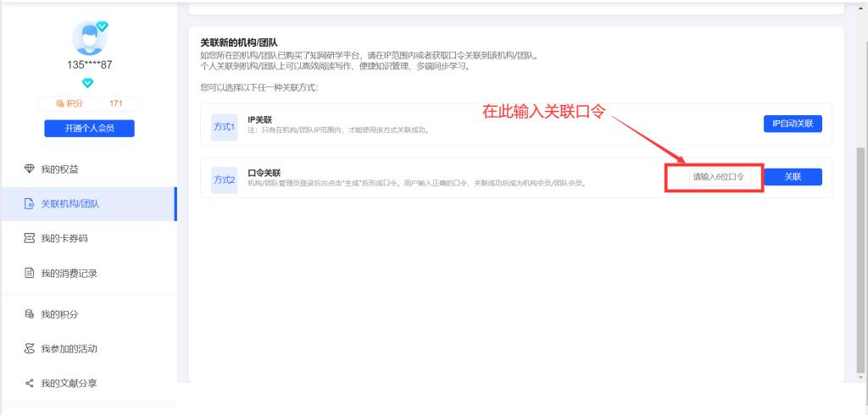
Task: Click the coins icon beside 我的积分
Action: click(29, 314)
